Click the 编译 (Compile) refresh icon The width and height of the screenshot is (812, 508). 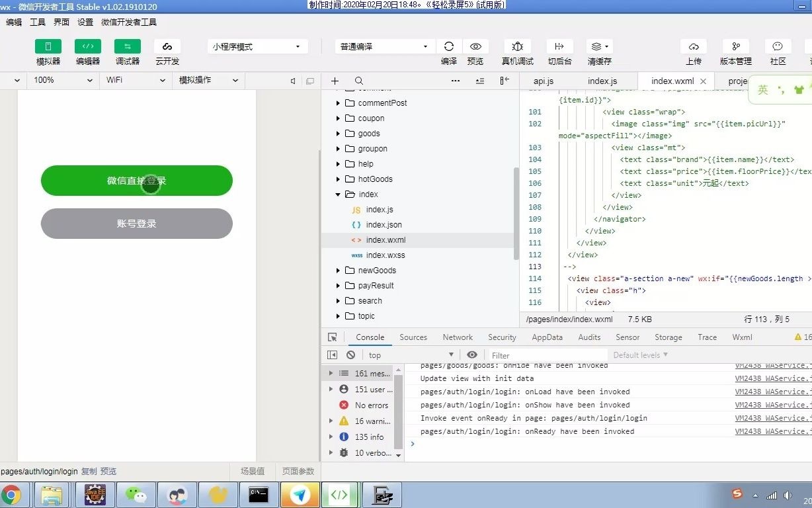coord(448,46)
